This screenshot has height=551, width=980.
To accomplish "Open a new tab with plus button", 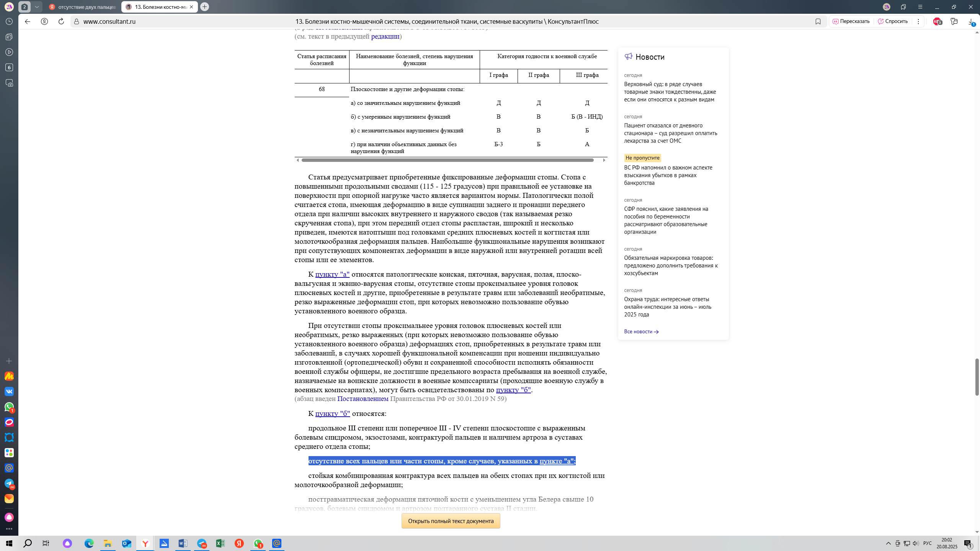I will tap(205, 7).
